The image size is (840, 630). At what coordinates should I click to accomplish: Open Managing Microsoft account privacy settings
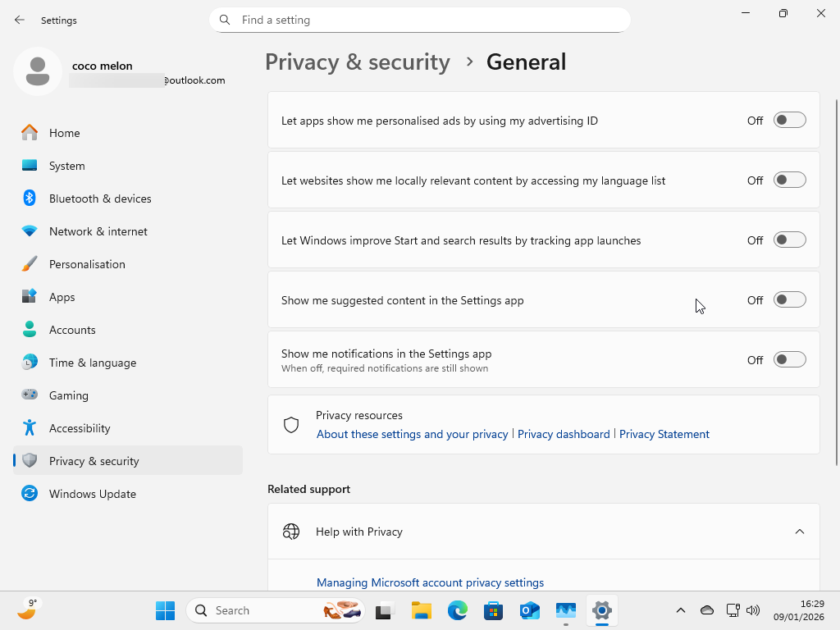pos(430,582)
